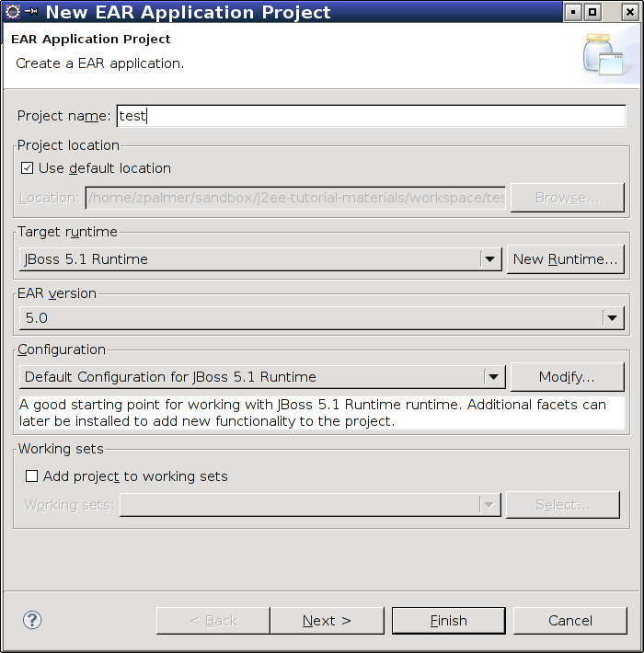Click the Finish button

pyautogui.click(x=449, y=621)
